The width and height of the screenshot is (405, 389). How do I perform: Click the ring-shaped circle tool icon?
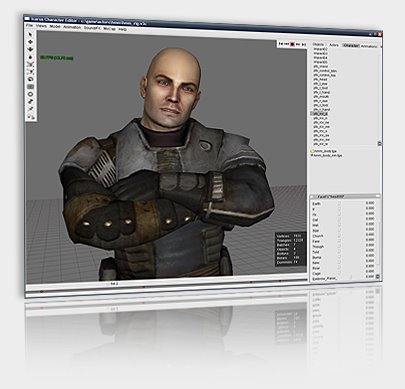point(30,94)
